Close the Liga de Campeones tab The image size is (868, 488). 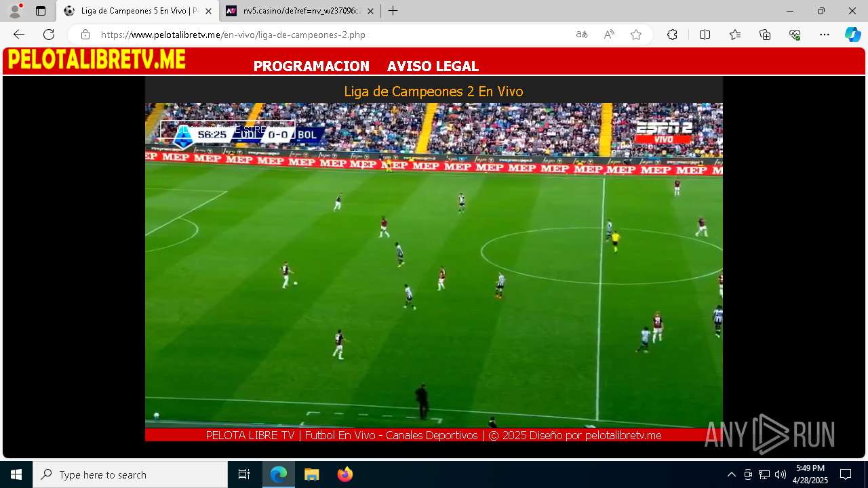[x=210, y=11]
